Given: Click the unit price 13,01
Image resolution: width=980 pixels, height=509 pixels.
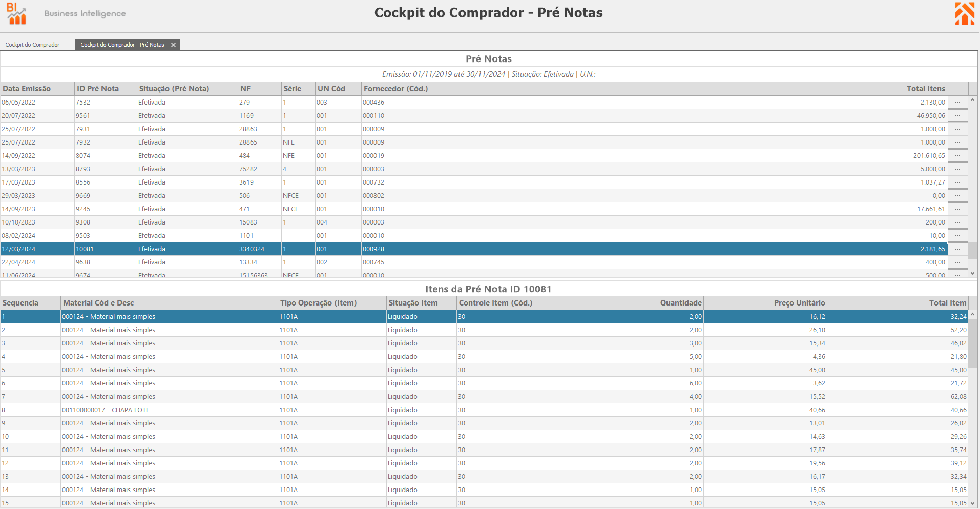Looking at the screenshot, I should 818,423.
